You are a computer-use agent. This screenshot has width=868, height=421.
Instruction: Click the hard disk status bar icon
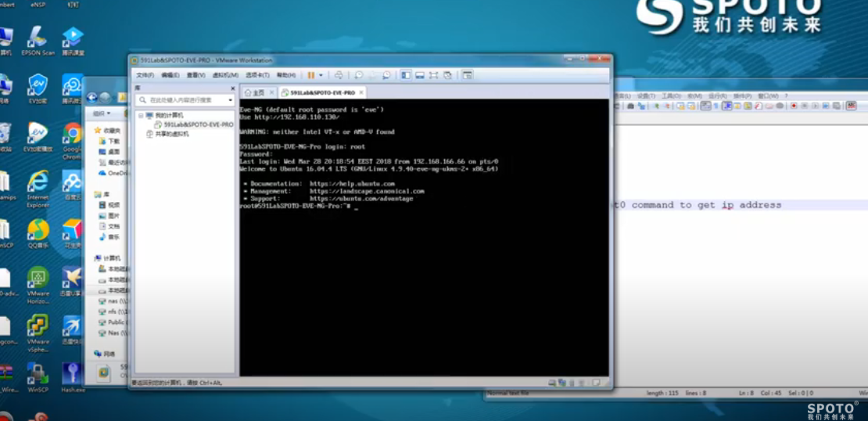pyautogui.click(x=552, y=383)
